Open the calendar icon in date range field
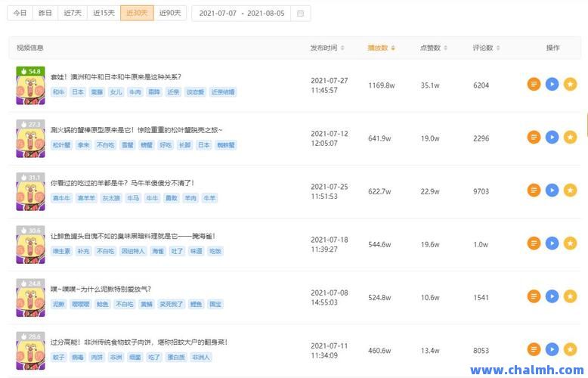 click(x=300, y=14)
